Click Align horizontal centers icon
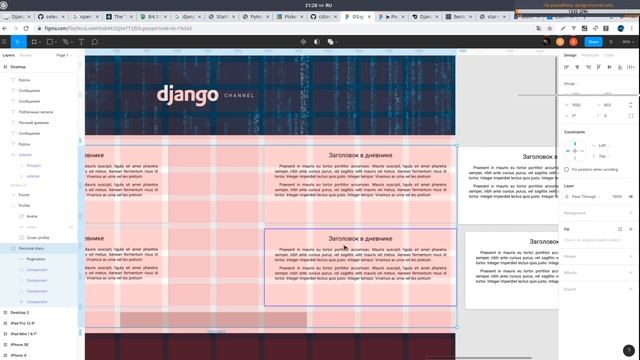This screenshot has width=640, height=360. (x=577, y=67)
